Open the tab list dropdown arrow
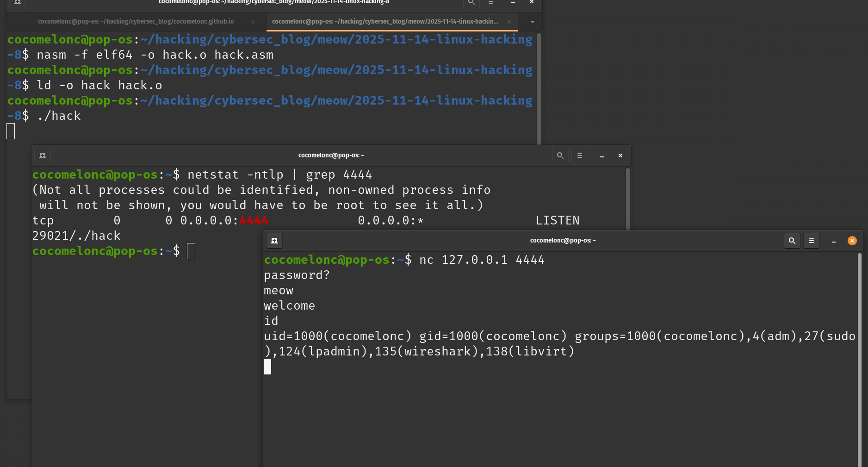 532,21
